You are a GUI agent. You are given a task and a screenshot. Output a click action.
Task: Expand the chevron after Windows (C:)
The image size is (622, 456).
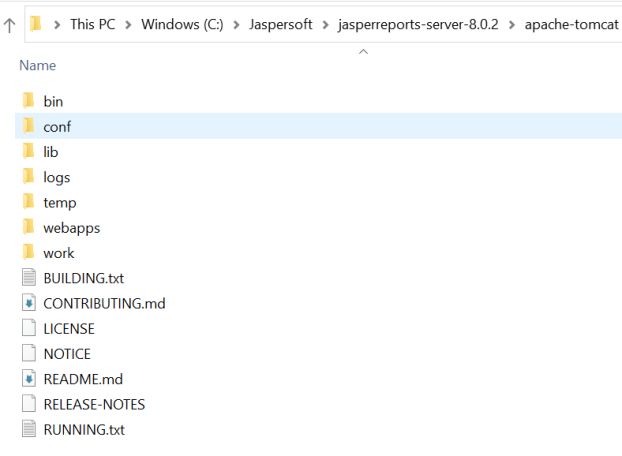[x=236, y=25]
